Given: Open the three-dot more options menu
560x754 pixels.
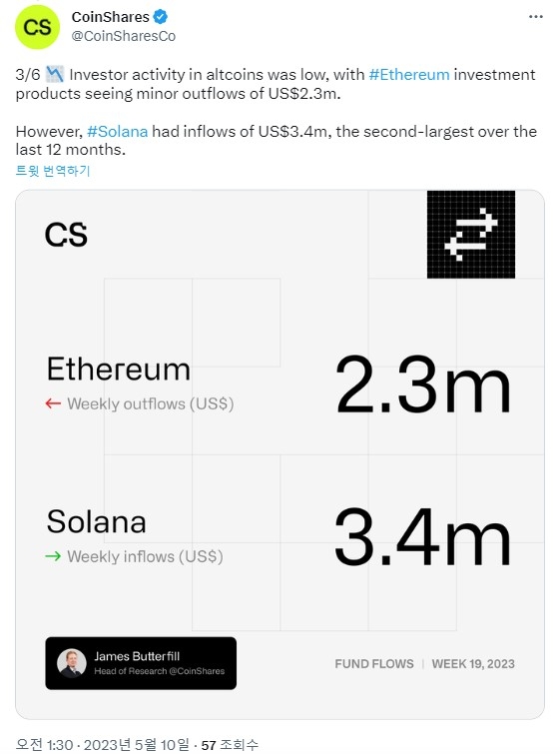Looking at the screenshot, I should tap(535, 17).
